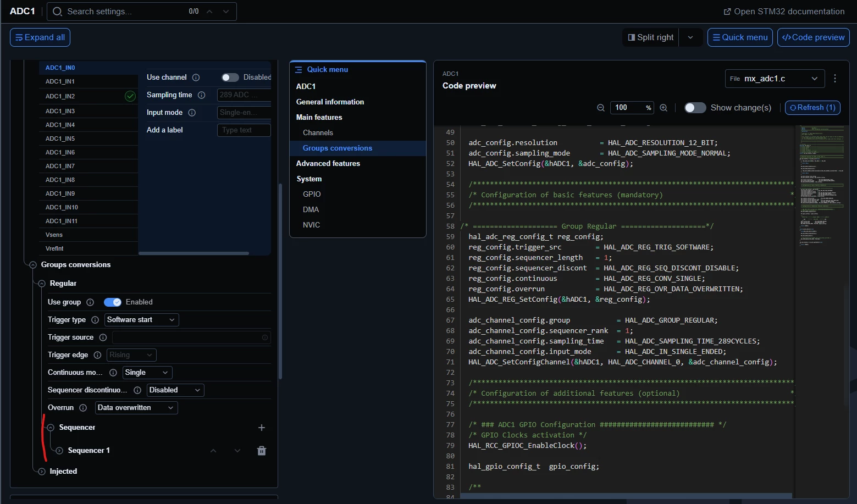
Task: Open Trigger edge dropdown
Action: coord(132,355)
